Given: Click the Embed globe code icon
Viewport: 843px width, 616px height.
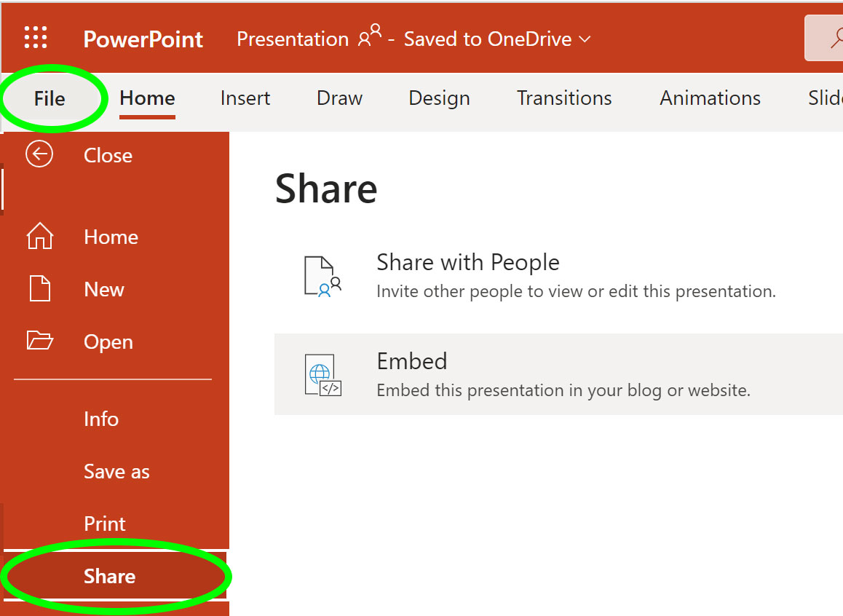Looking at the screenshot, I should point(322,375).
